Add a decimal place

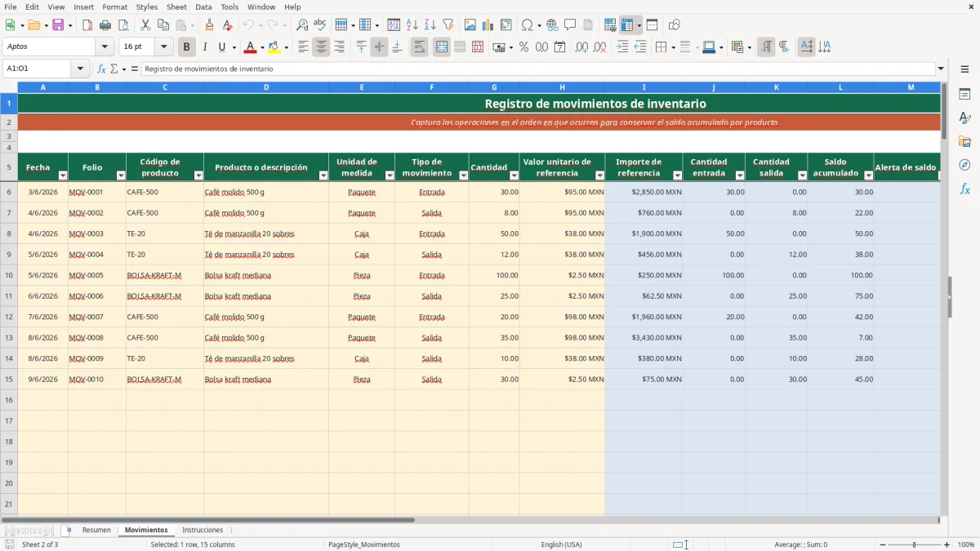pos(582,47)
